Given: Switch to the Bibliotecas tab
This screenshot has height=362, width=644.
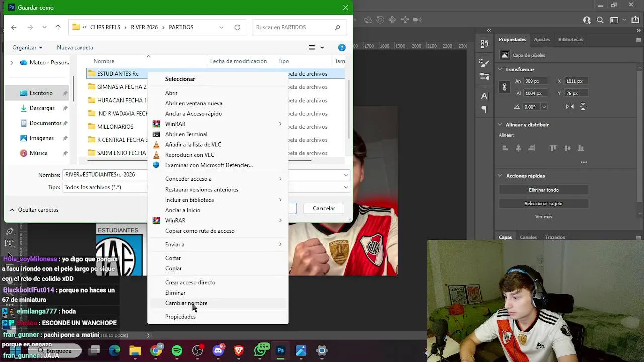Looking at the screenshot, I should click(571, 39).
